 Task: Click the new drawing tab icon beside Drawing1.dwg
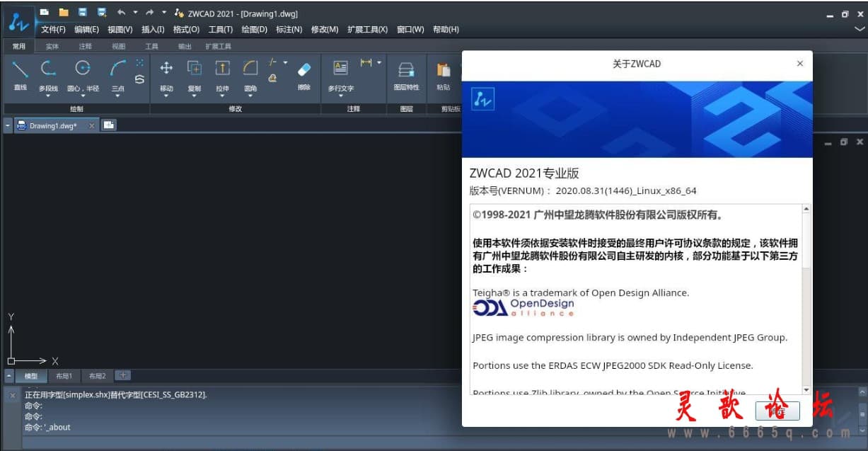click(x=109, y=125)
